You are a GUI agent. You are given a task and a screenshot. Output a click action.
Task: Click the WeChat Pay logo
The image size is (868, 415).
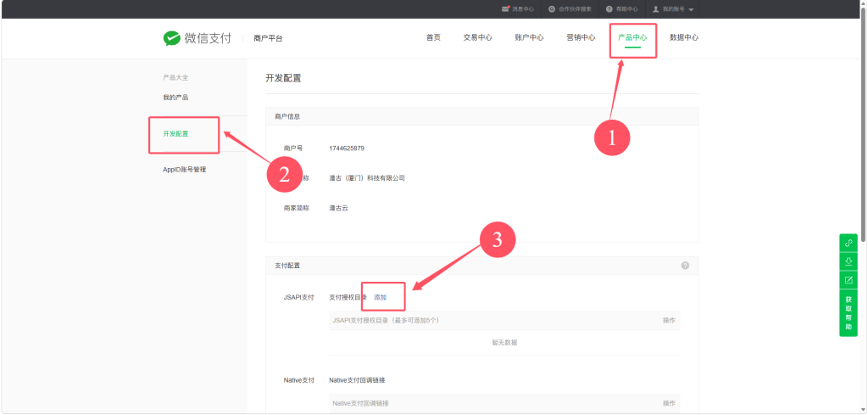[x=197, y=38]
